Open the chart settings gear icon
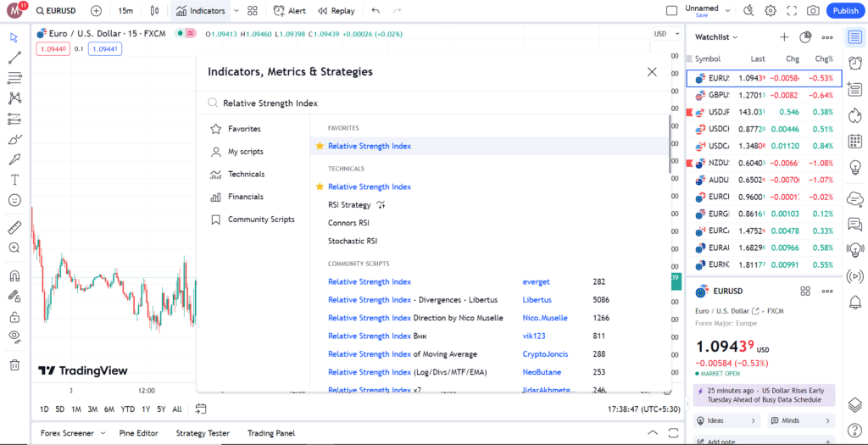868x445 pixels. (x=770, y=11)
